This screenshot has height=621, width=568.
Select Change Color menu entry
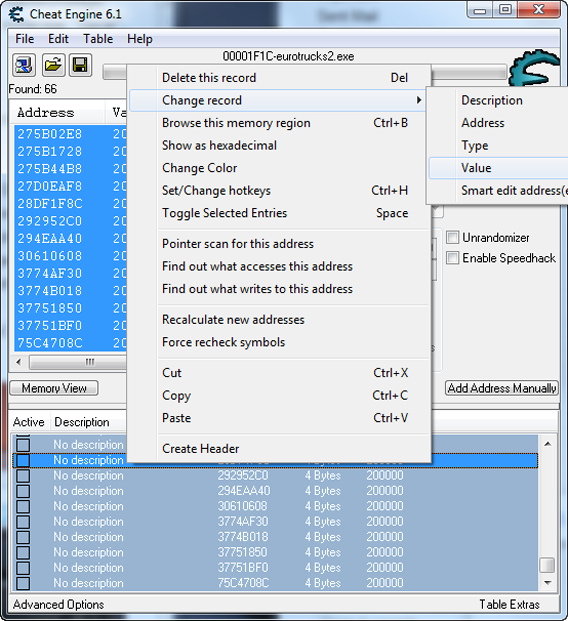coord(279,168)
